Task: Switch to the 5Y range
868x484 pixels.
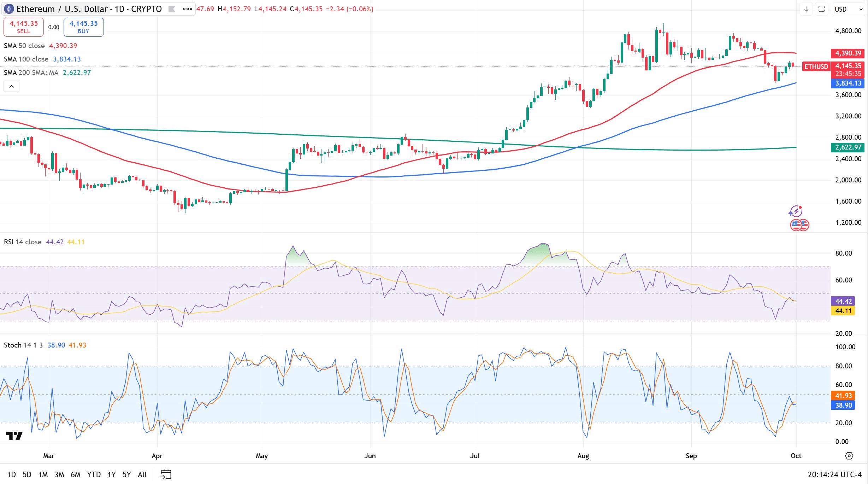Action: [126, 474]
